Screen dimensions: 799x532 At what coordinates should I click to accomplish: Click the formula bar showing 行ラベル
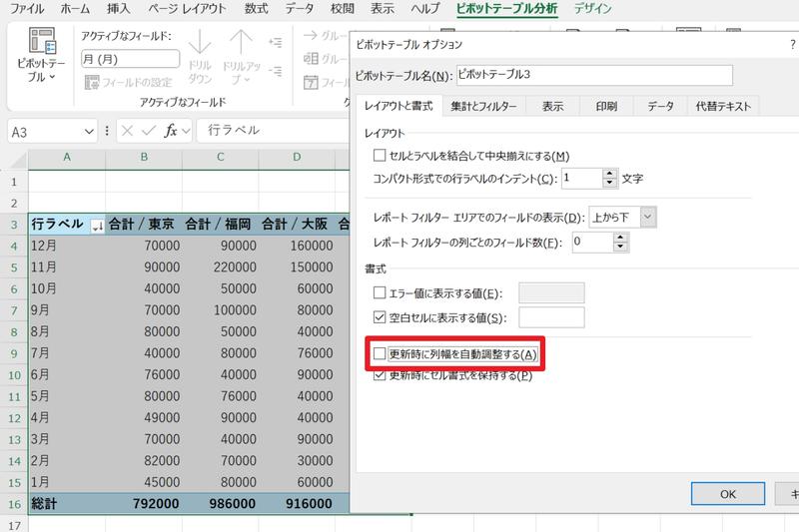273,131
